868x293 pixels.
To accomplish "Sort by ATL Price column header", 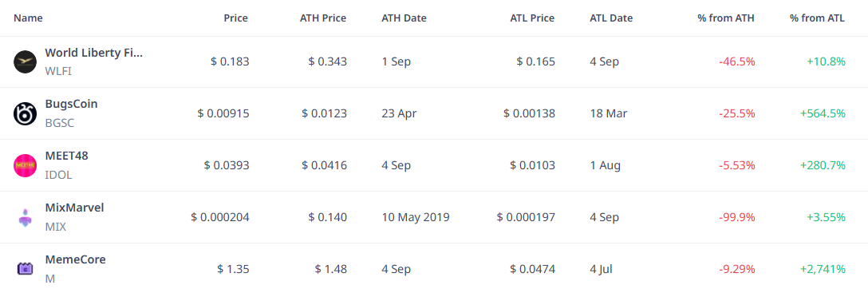I will point(532,18).
